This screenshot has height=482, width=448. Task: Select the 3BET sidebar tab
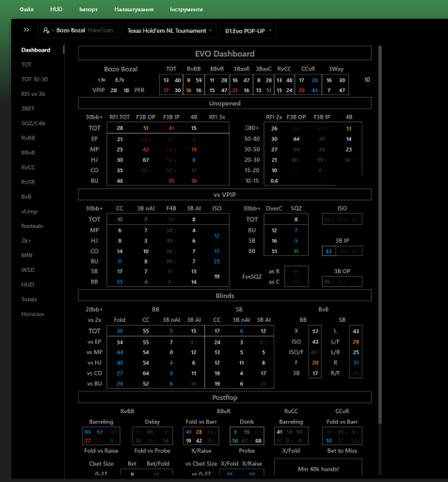click(28, 108)
